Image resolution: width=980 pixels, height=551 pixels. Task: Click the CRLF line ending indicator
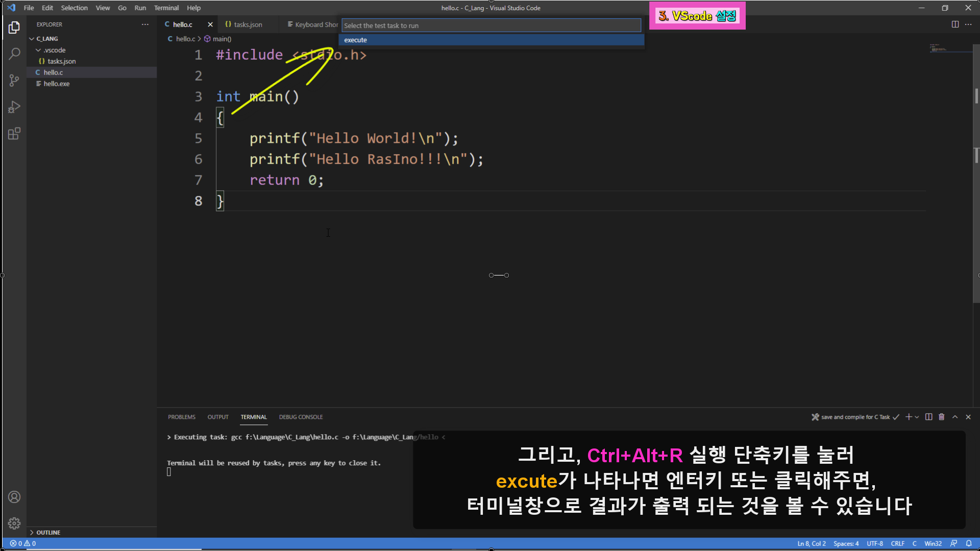(x=897, y=543)
